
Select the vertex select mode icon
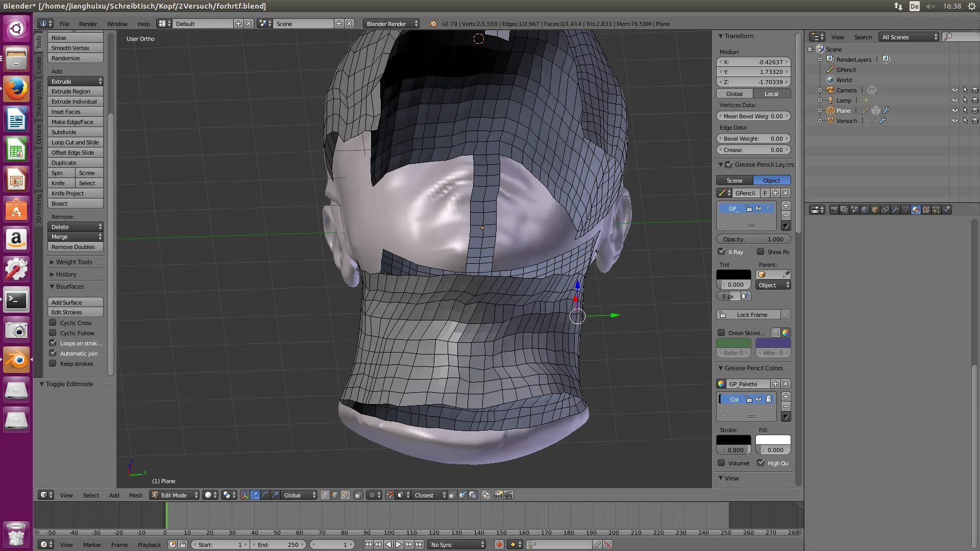point(325,495)
